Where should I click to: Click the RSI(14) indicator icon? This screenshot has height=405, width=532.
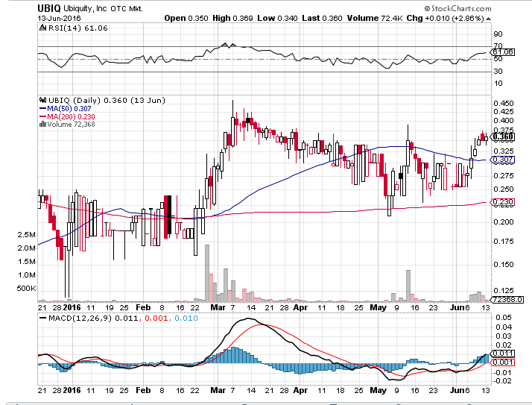pyautogui.click(x=42, y=28)
